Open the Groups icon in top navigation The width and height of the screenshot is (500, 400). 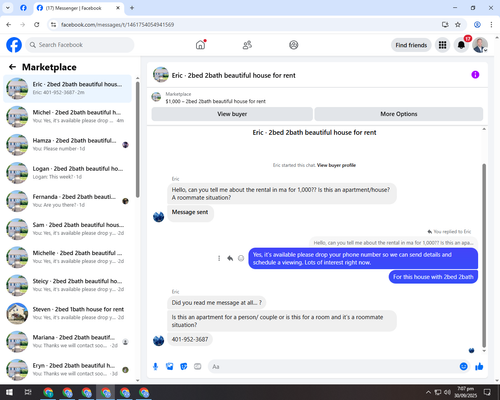click(293, 45)
